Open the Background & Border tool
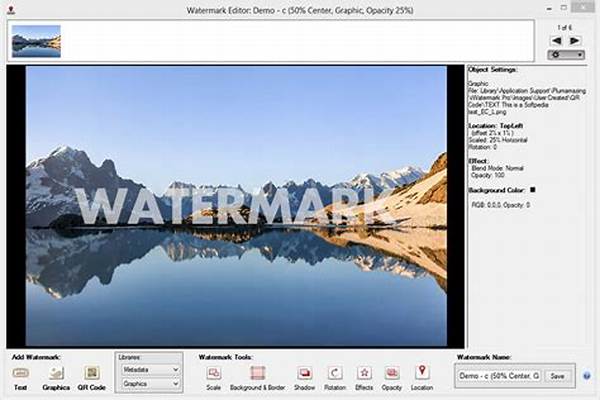Screen dimensions: 600x400 (x=257, y=372)
